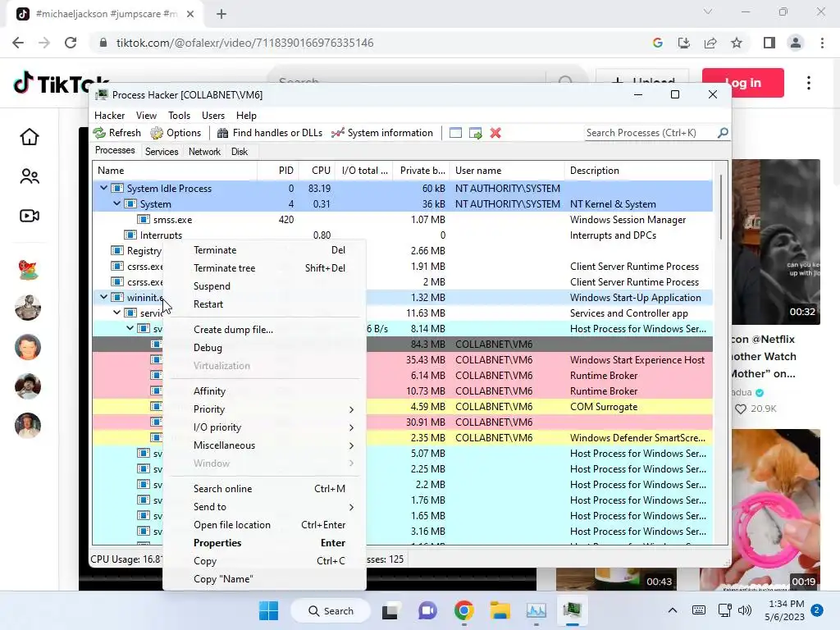Select smss.exe process row

pyautogui.click(x=402, y=220)
